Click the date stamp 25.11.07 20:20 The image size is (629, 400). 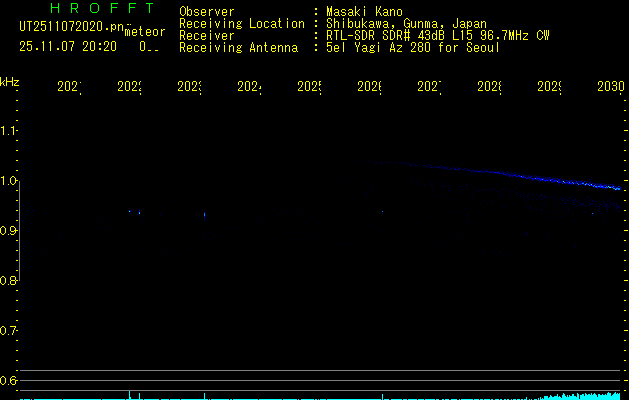[x=68, y=47]
